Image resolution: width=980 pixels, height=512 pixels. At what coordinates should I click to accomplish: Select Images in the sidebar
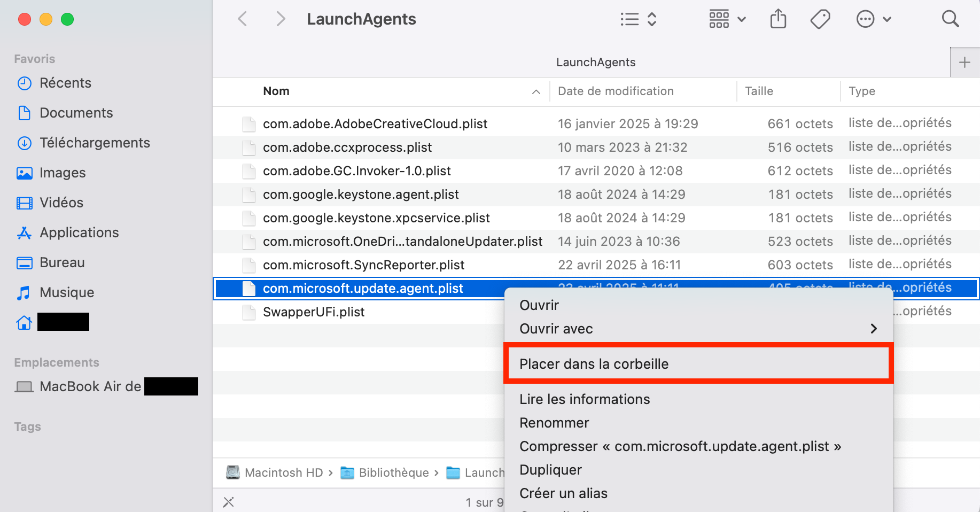(x=62, y=173)
